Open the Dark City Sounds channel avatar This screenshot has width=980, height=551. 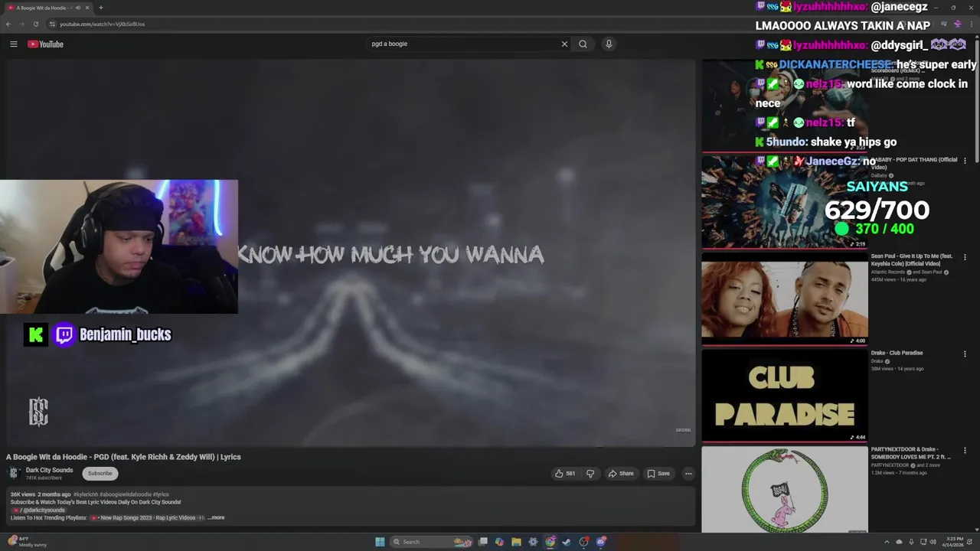(13, 473)
